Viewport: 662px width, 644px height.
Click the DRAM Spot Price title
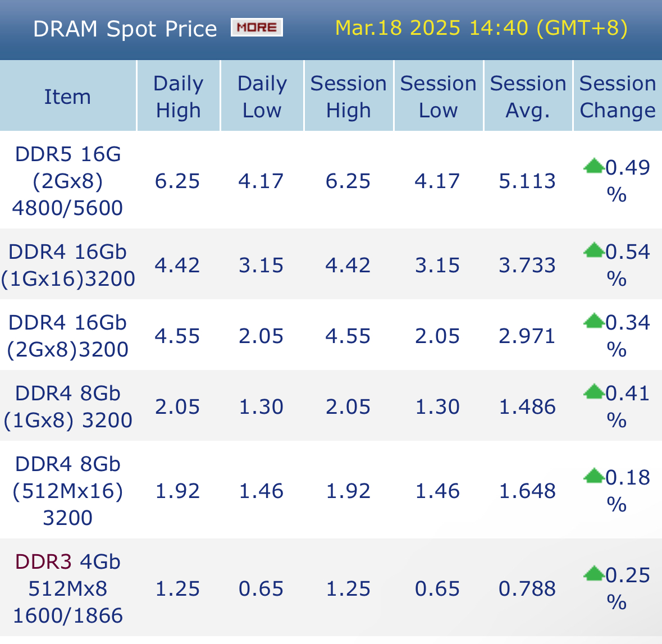(125, 29)
